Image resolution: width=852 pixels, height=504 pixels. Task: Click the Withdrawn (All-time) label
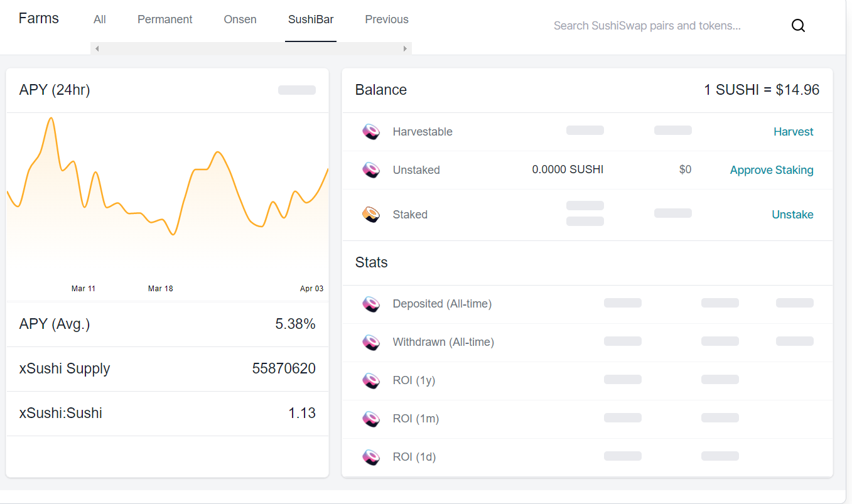(443, 343)
